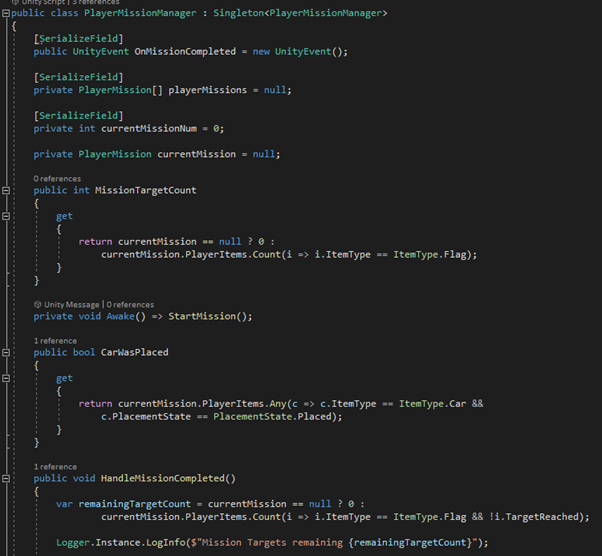Collapse the HandleMissionCompleted method block

click(x=6, y=478)
